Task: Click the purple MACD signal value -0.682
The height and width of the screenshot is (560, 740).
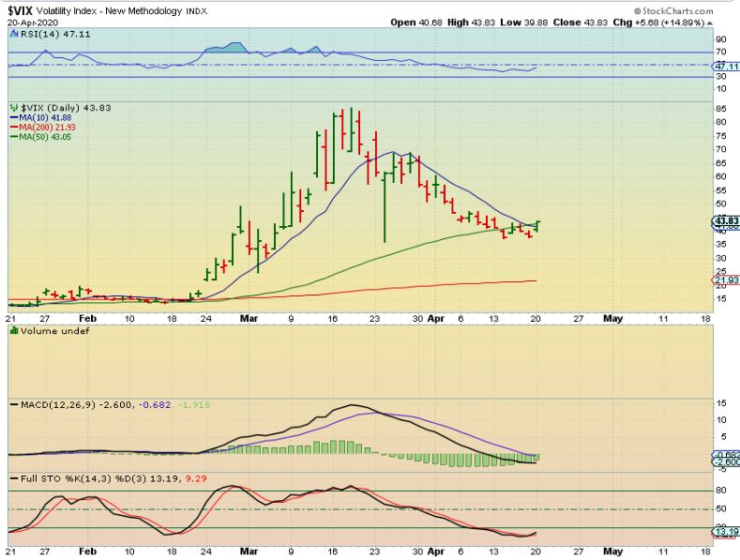Action: 155,404
